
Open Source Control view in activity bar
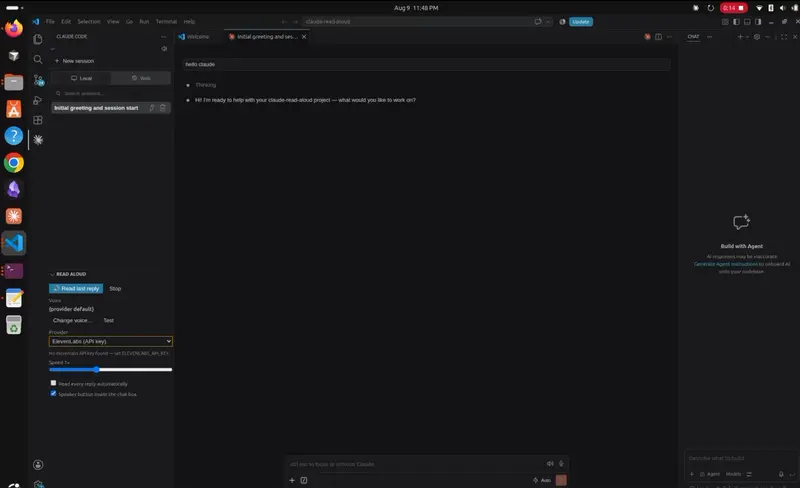click(x=38, y=80)
